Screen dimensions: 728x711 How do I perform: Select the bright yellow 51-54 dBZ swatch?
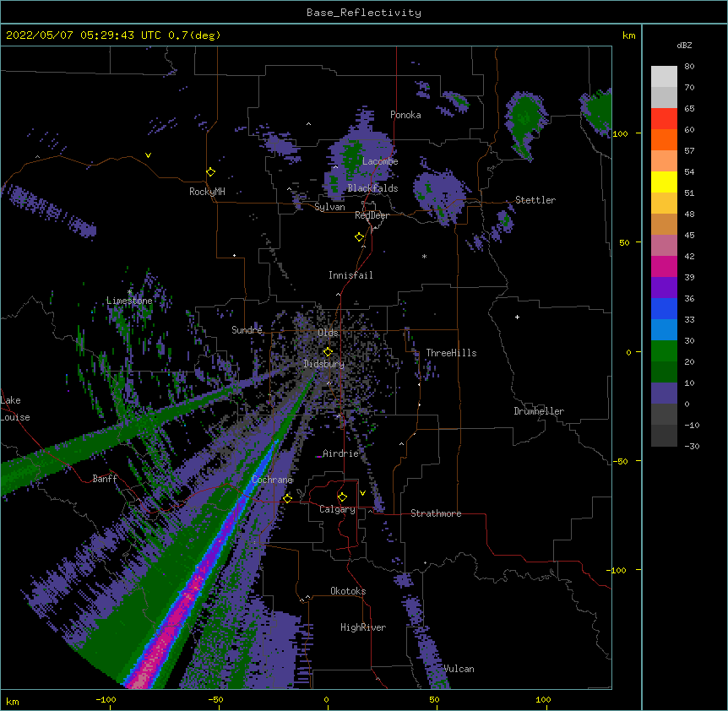click(x=664, y=182)
